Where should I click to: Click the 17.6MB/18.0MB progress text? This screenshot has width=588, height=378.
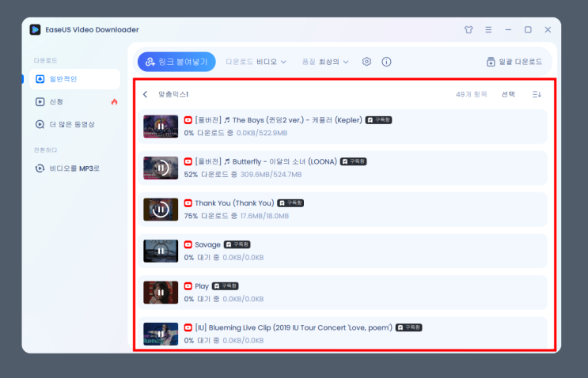tap(265, 216)
